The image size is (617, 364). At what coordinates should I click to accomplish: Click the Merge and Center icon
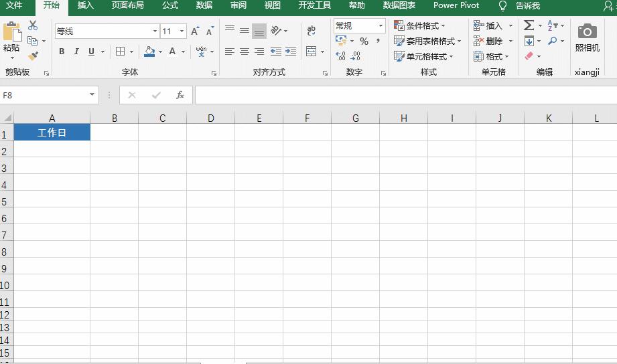coord(312,52)
